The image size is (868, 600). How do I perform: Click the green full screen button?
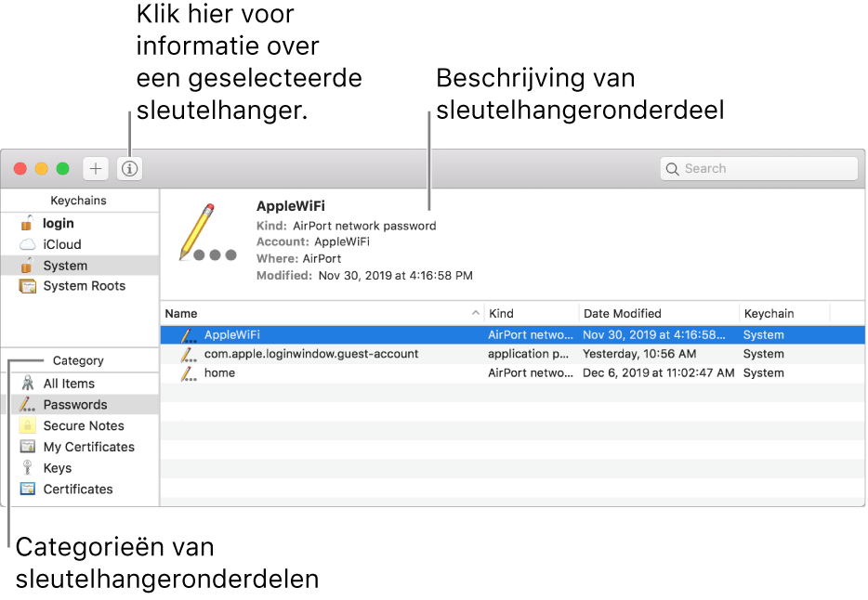click(62, 169)
